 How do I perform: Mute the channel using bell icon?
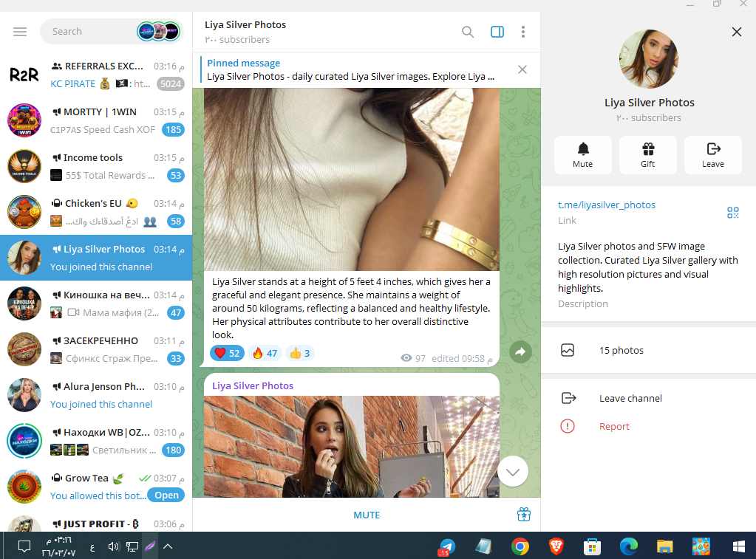(x=583, y=154)
